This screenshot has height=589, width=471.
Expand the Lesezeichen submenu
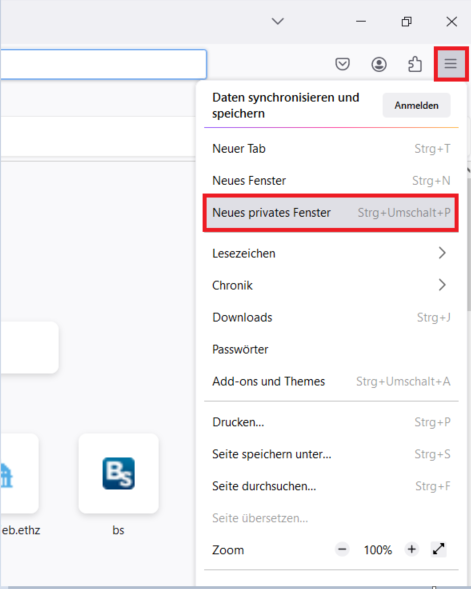click(331, 253)
